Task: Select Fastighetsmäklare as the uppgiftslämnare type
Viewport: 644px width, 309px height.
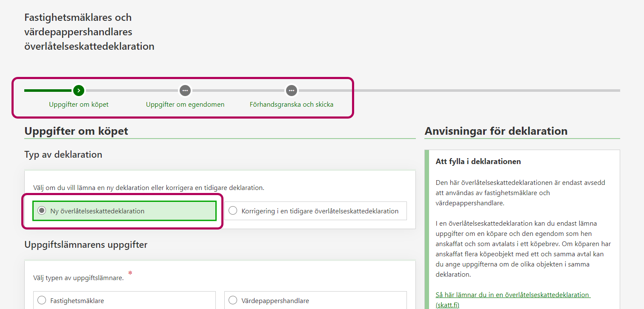Action: click(x=42, y=300)
